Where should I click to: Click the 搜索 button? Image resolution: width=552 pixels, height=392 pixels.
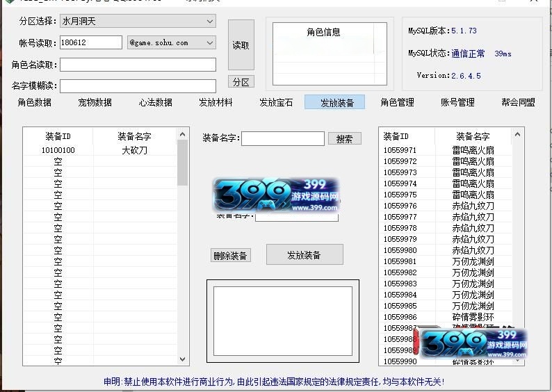pos(345,138)
